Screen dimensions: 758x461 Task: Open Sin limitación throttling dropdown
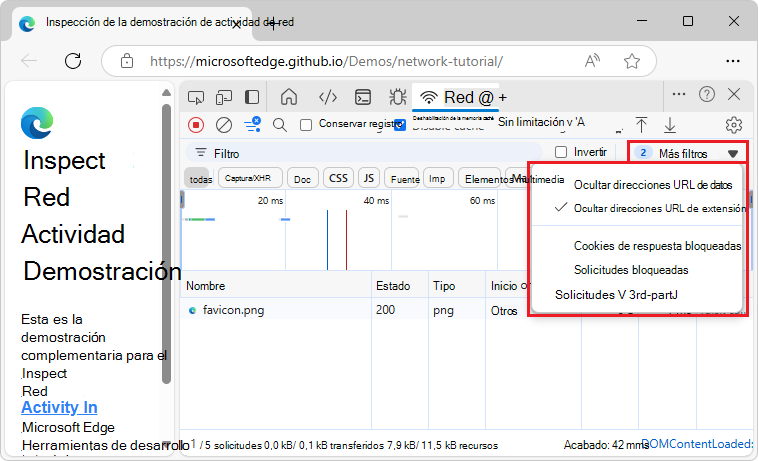pyautogui.click(x=540, y=122)
